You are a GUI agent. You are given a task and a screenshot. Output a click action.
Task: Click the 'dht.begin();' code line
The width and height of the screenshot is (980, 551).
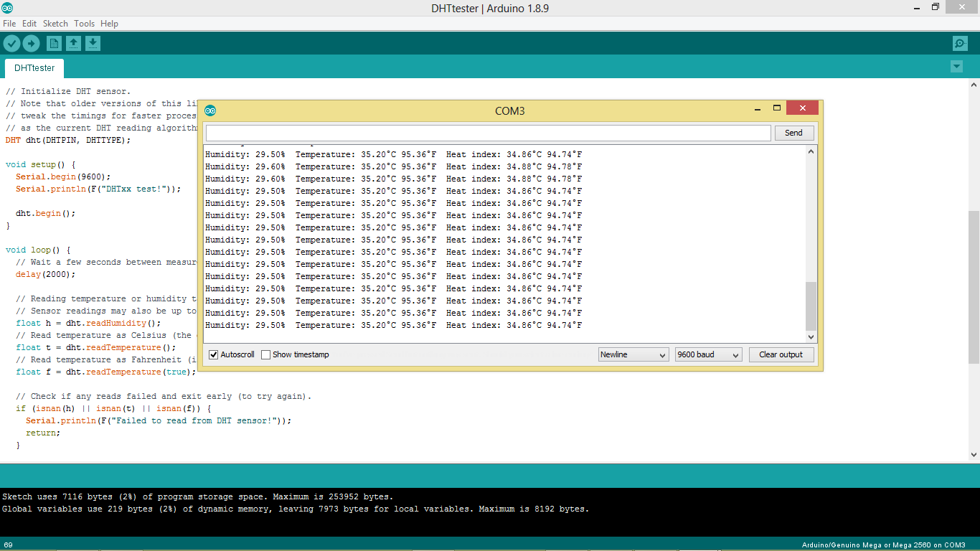45,213
